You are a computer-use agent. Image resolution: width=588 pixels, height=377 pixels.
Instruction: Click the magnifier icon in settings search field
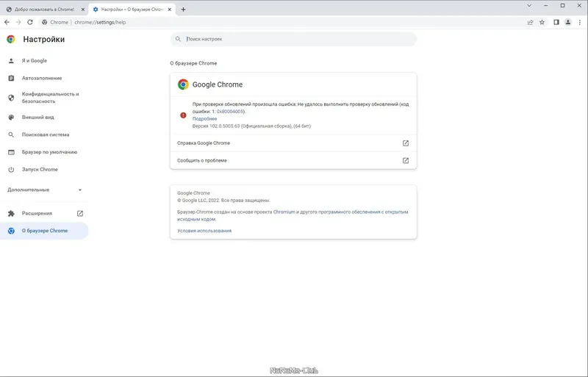[178, 39]
